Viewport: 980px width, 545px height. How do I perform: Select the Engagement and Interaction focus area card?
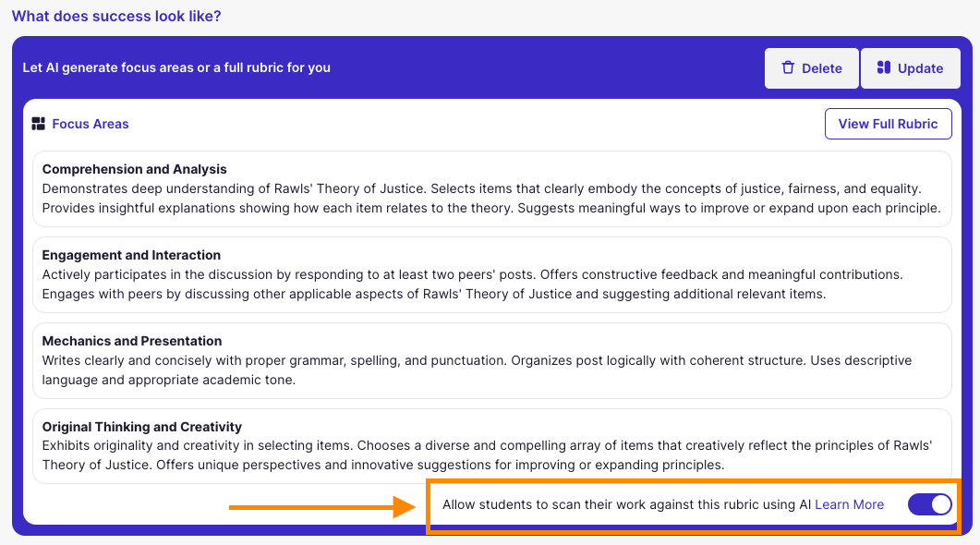[491, 274]
